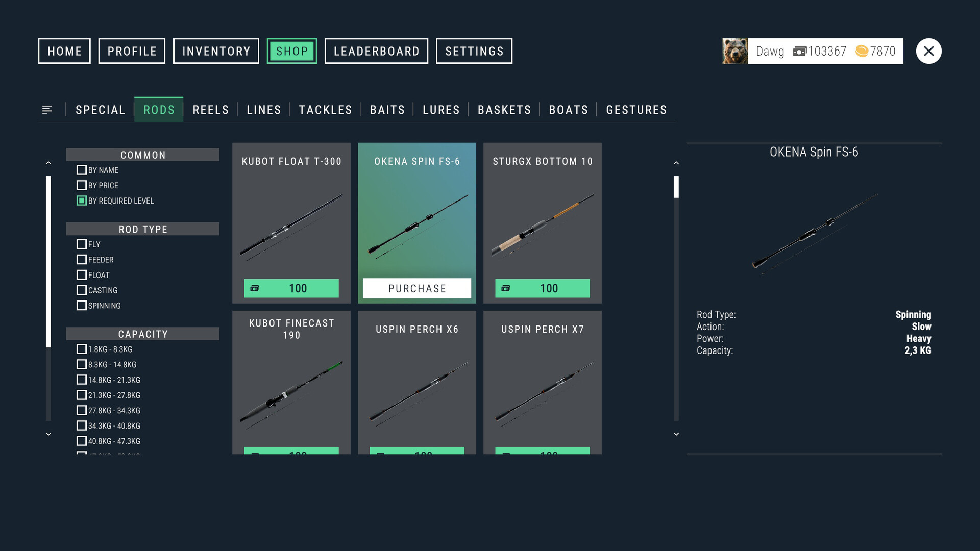Click the rod preview image in the details panel
Viewport: 980px width, 551px height.
point(814,232)
